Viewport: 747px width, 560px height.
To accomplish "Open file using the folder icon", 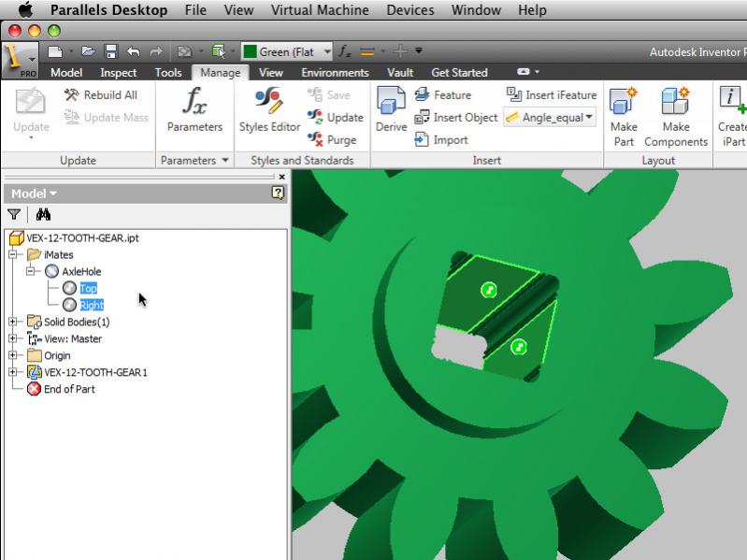I will coord(88,51).
